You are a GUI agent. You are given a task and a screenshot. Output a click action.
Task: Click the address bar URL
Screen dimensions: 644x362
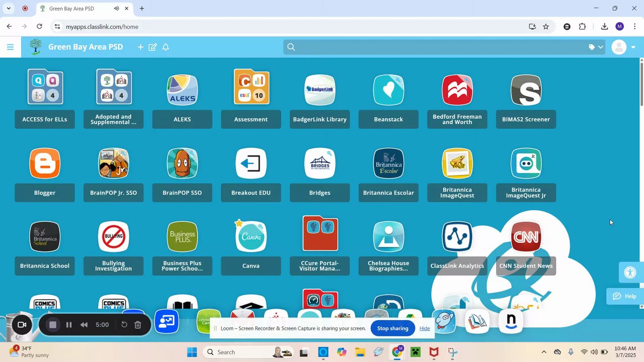pos(102,27)
